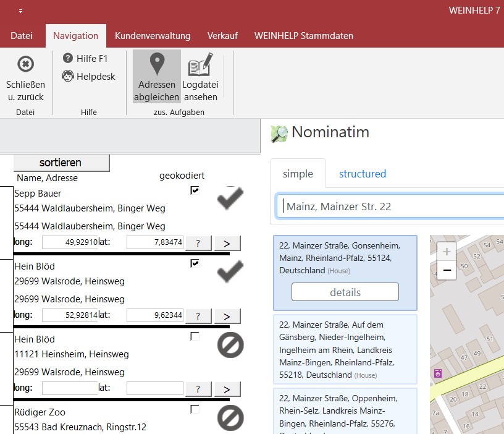The height and width of the screenshot is (434, 504).
Task: Click the Nominatim magnifier logo
Action: pyautogui.click(x=279, y=133)
